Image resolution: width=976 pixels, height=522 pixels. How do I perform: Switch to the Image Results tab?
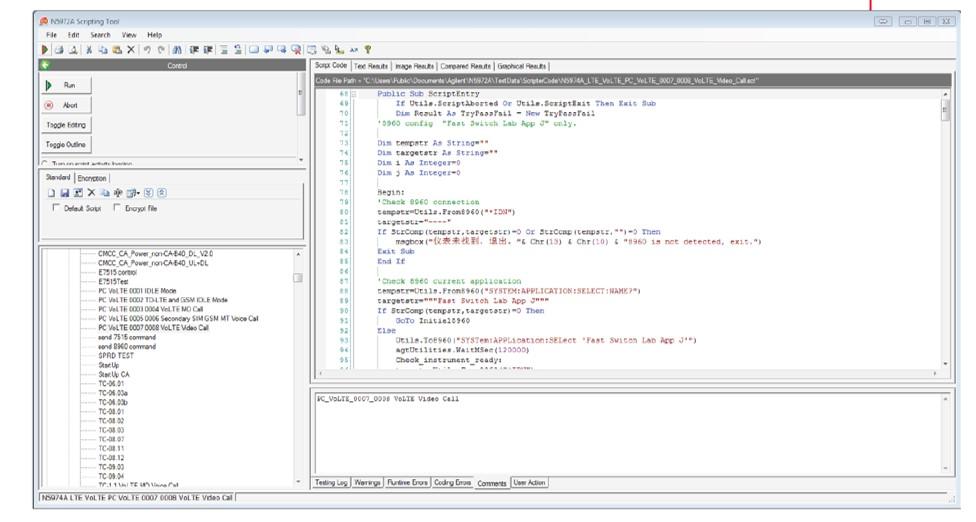tap(415, 66)
